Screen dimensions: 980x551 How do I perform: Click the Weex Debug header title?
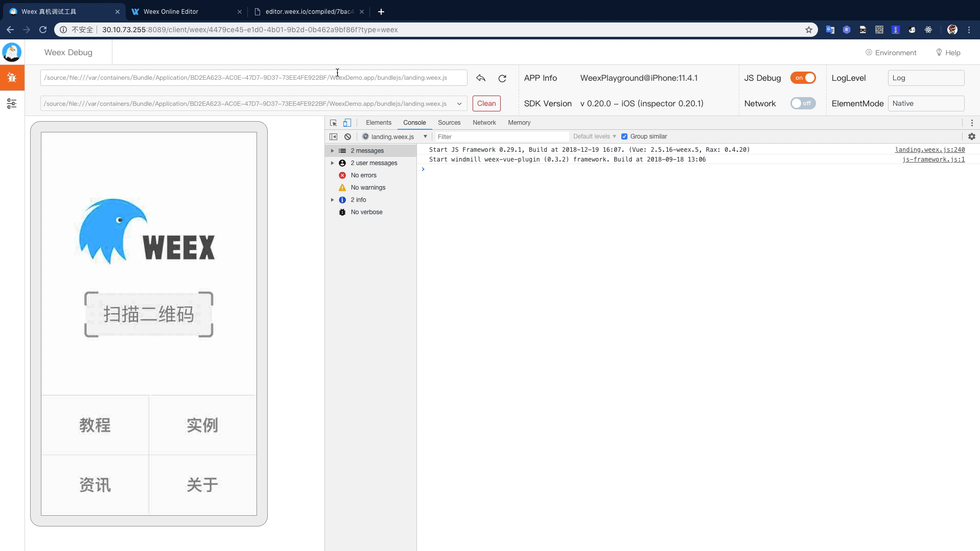[x=68, y=53]
